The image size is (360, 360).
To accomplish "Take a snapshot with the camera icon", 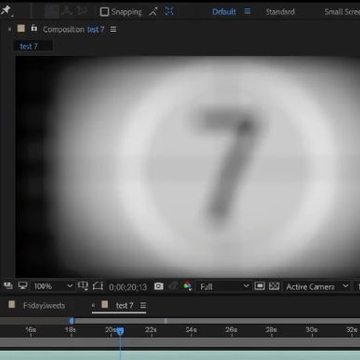I will coord(159,286).
